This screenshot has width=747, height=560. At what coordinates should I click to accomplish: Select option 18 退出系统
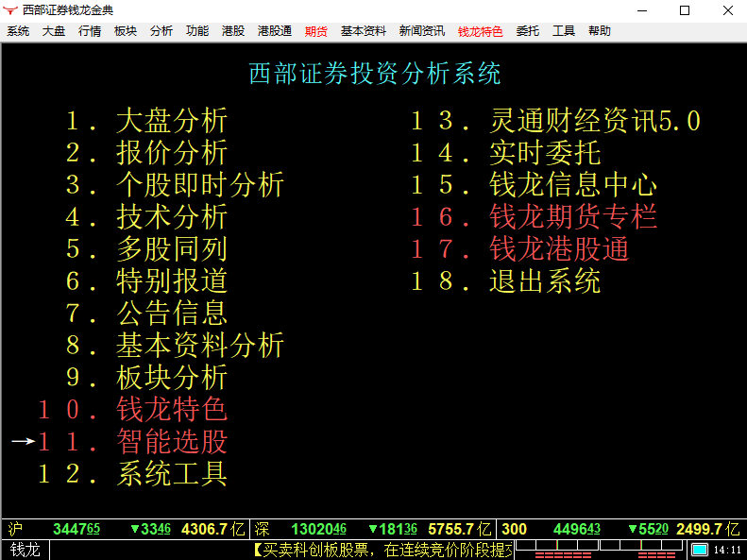tap(506, 281)
